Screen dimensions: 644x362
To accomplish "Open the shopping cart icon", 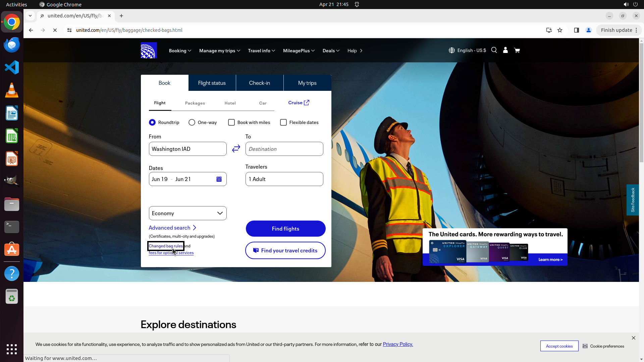I will point(517,50).
